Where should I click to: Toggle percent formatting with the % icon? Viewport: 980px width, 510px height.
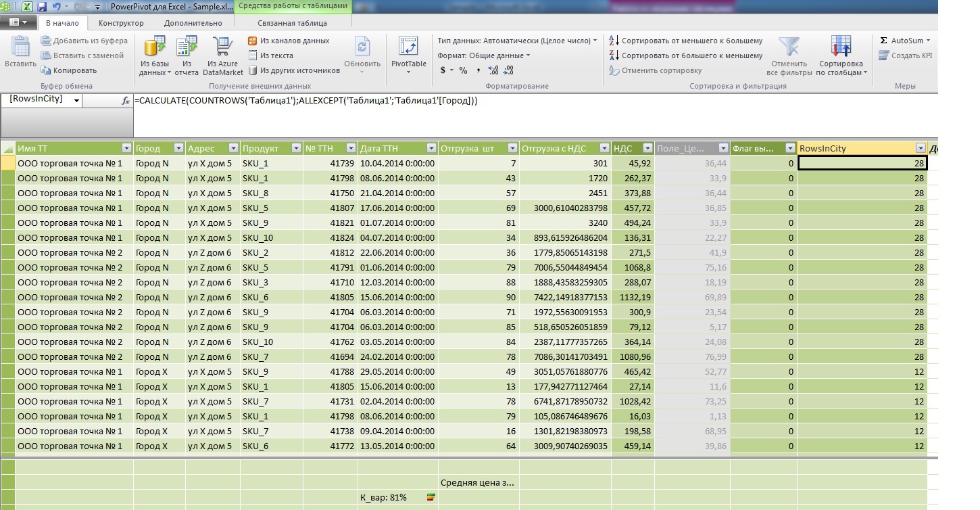tap(464, 70)
